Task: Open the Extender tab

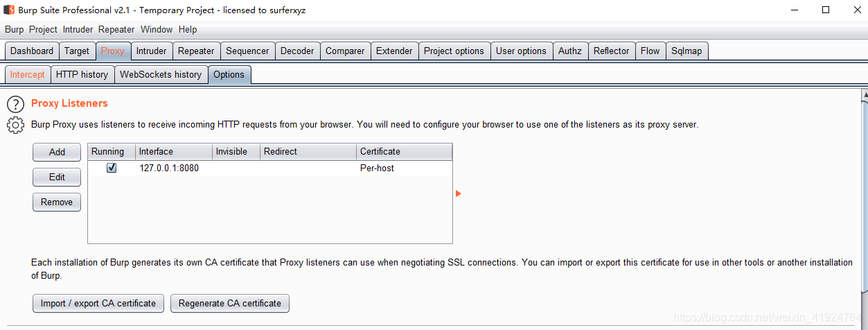Action: (394, 51)
